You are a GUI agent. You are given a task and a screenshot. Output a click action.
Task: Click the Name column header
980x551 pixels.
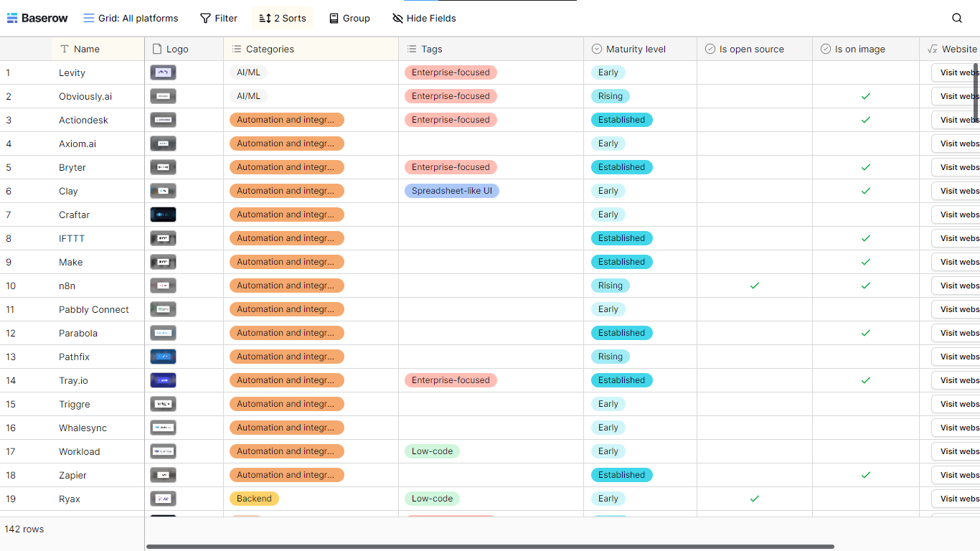(x=98, y=49)
